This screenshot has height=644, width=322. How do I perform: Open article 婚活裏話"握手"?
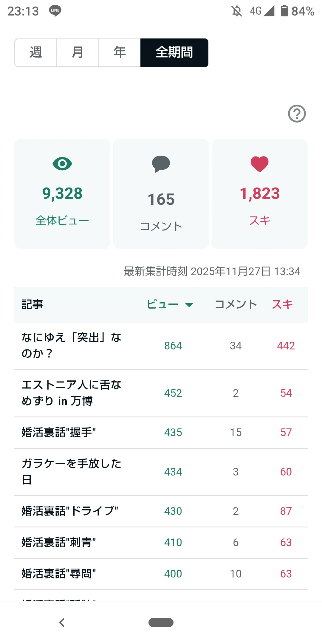point(161,433)
